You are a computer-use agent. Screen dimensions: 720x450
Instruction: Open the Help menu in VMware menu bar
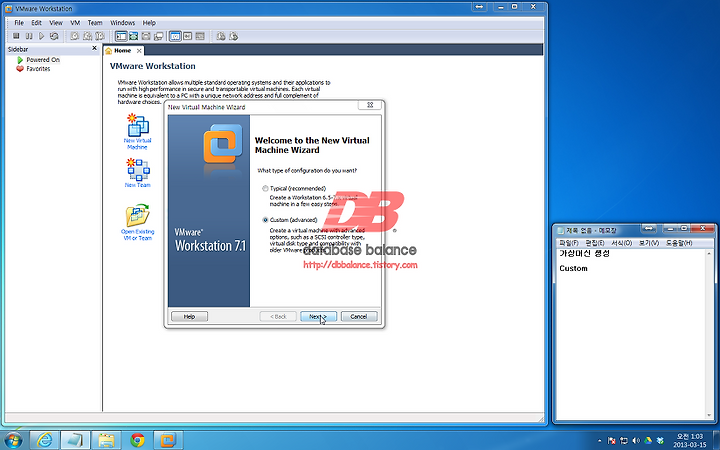(x=149, y=22)
